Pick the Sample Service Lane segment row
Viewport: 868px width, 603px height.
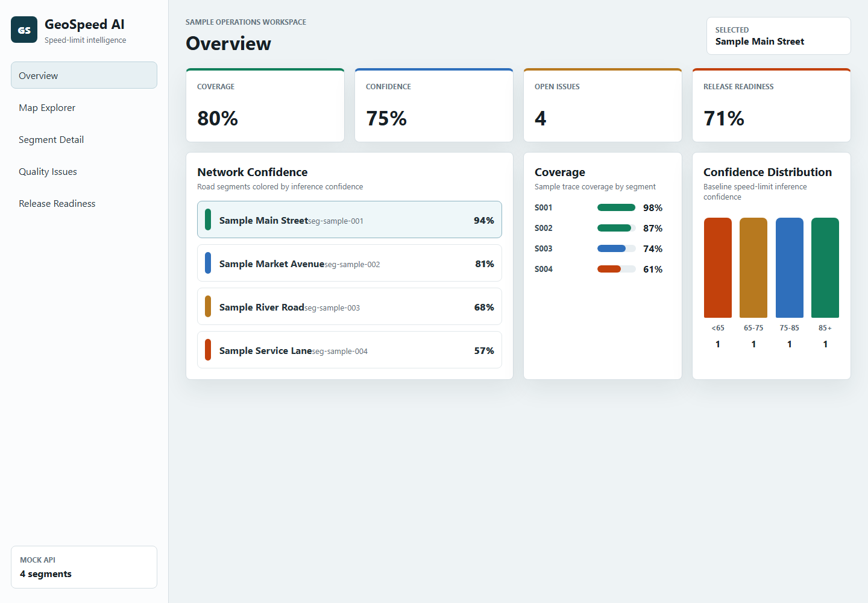350,350
